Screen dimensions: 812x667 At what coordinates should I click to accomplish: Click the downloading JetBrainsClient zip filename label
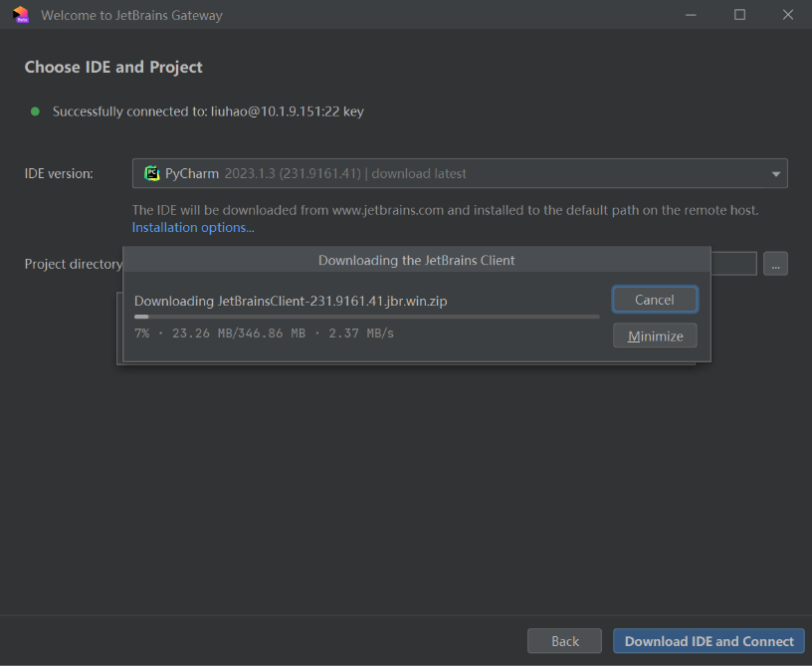pyautogui.click(x=298, y=301)
